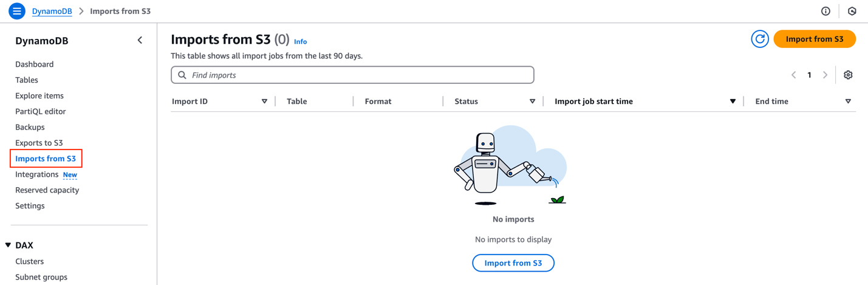Focus the Find imports search field

[x=352, y=75]
